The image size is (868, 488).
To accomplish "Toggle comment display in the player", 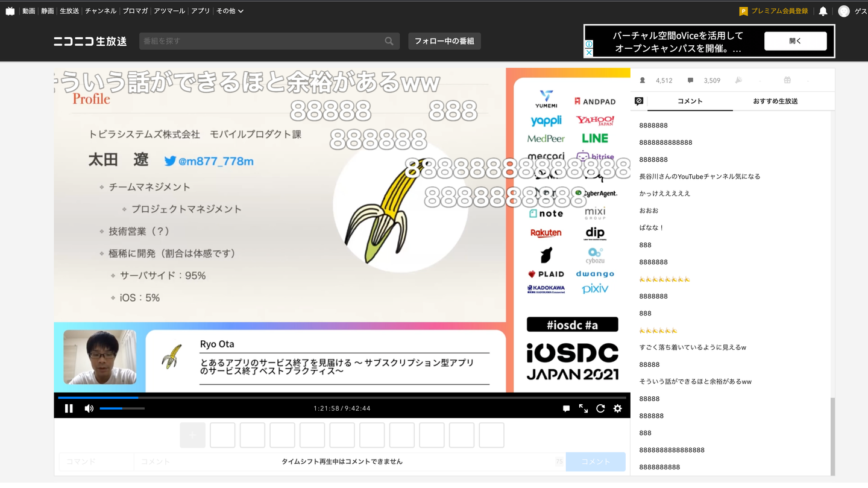I will click(566, 408).
